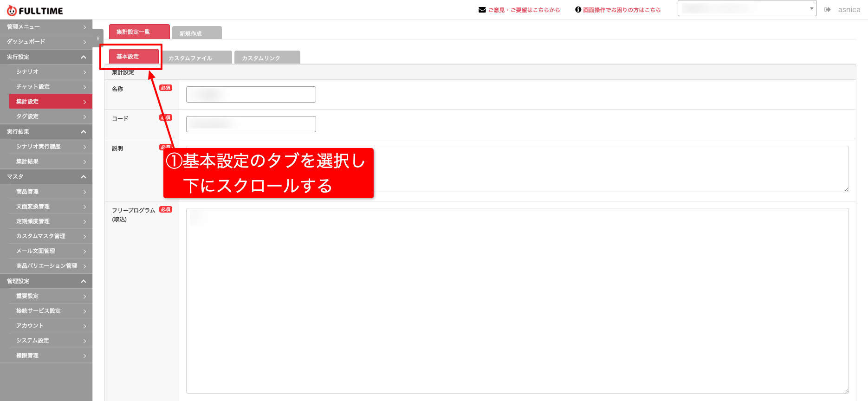Click the 名称 input field

click(x=251, y=94)
